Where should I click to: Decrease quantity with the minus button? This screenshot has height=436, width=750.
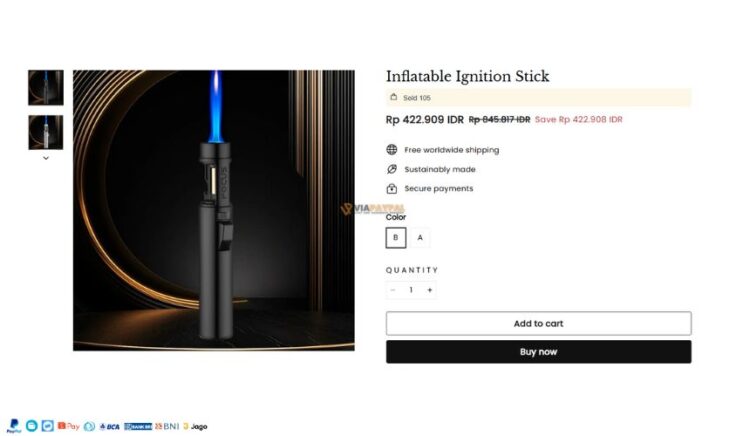(x=393, y=290)
